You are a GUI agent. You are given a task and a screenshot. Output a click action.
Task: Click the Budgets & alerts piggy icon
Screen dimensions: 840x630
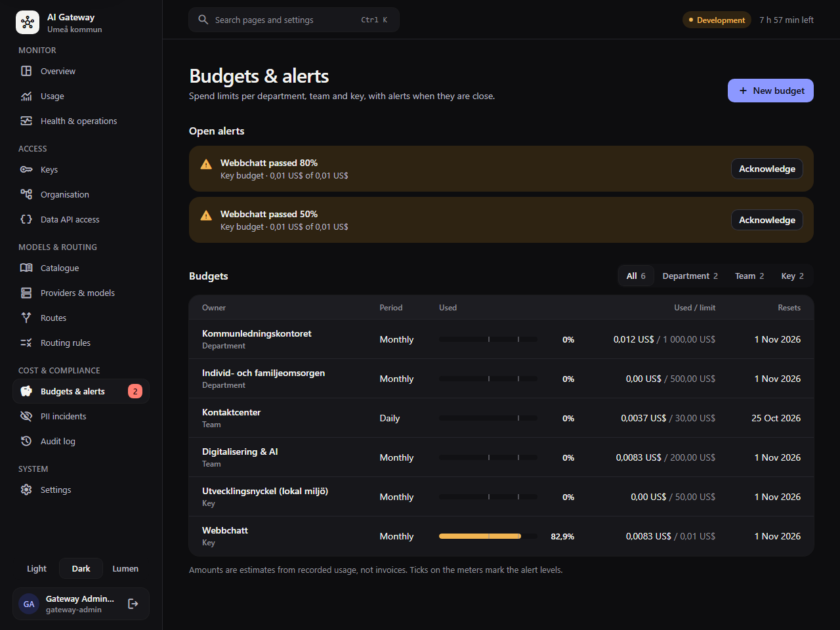click(x=26, y=391)
